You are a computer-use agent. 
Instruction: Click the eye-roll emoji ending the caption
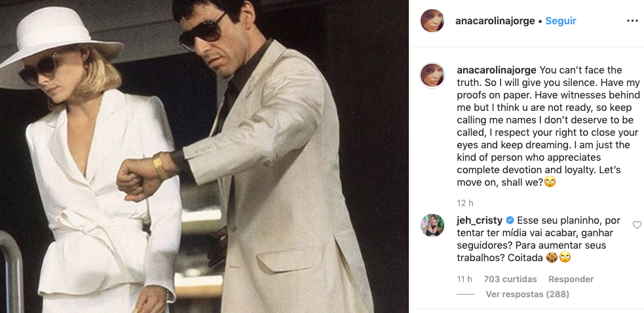click(550, 182)
